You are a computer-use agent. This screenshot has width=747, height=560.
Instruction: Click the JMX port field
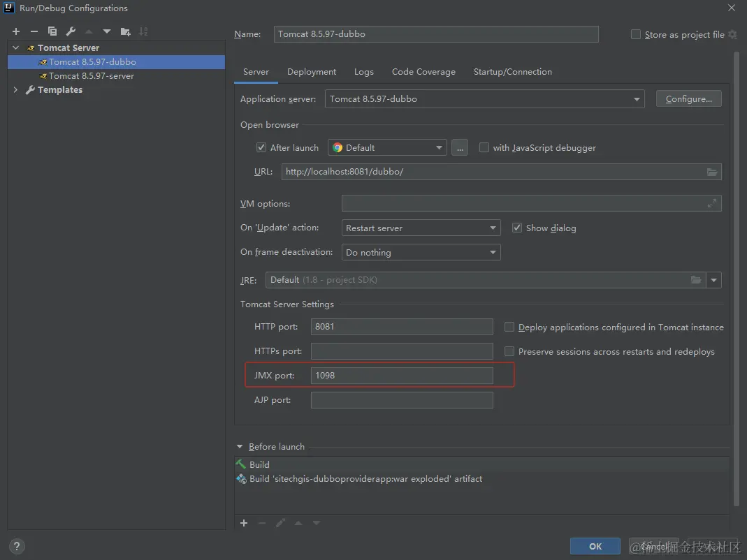click(402, 375)
